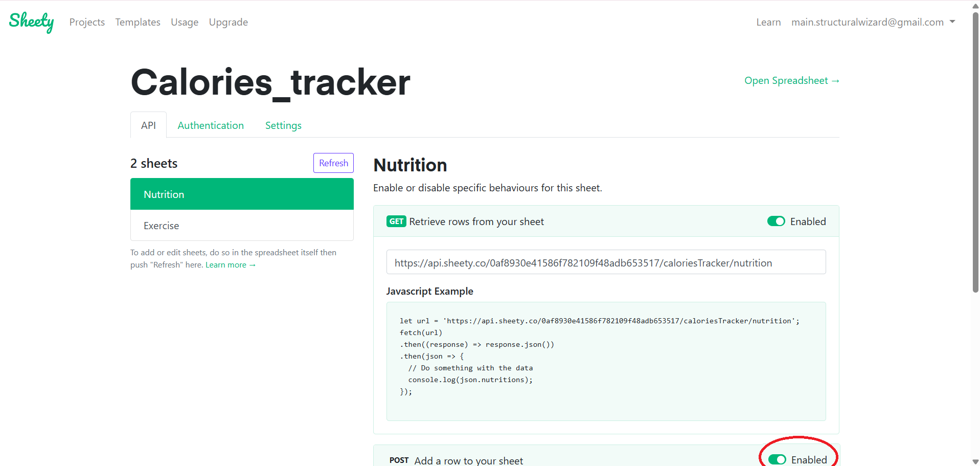The width and height of the screenshot is (980, 466).
Task: Toggle the POST Add a row Enabled switch
Action: click(x=777, y=459)
